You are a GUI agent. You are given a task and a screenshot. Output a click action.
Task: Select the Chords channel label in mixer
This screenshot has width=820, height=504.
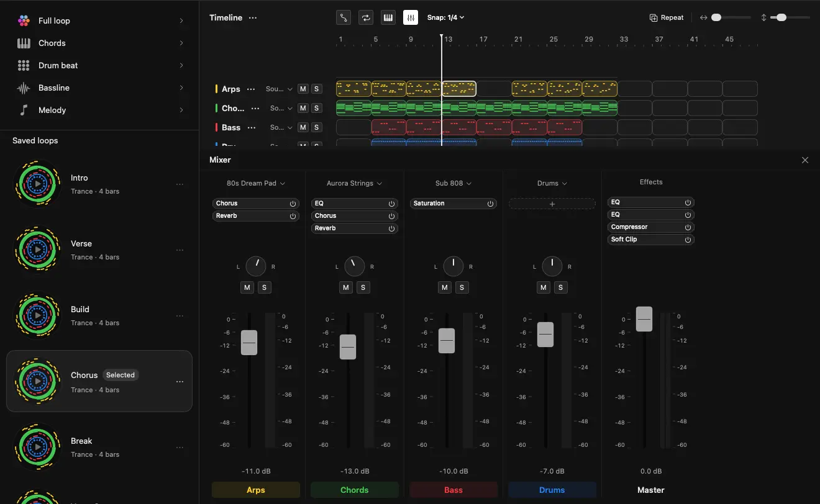pyautogui.click(x=355, y=490)
